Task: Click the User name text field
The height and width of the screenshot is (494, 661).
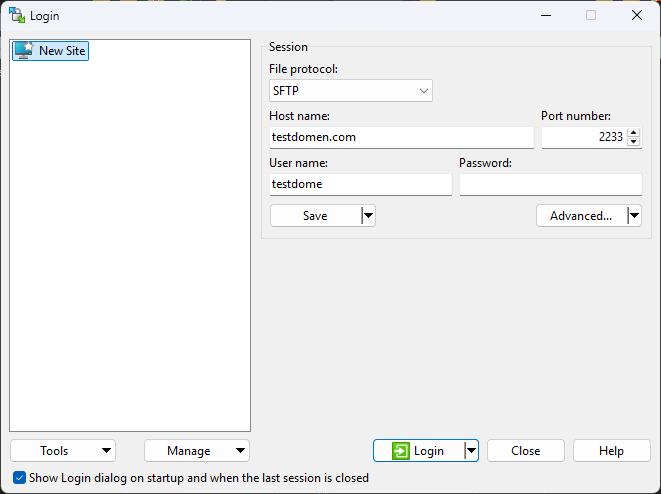Action: click(x=360, y=184)
